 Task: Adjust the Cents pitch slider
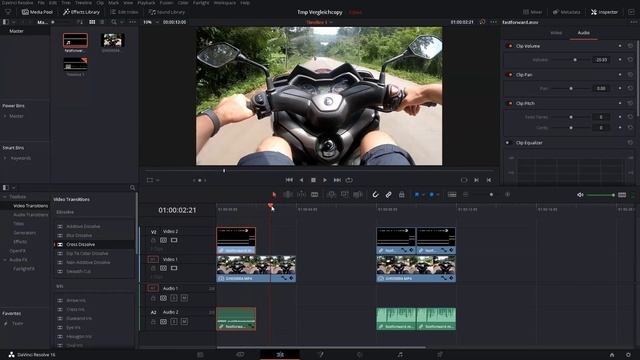(571, 128)
